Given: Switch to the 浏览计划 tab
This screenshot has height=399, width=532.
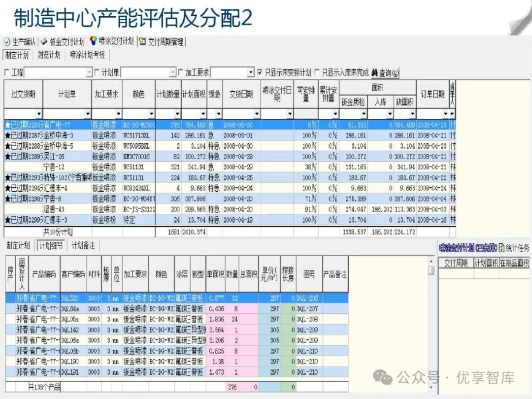Looking at the screenshot, I should coord(49,55).
